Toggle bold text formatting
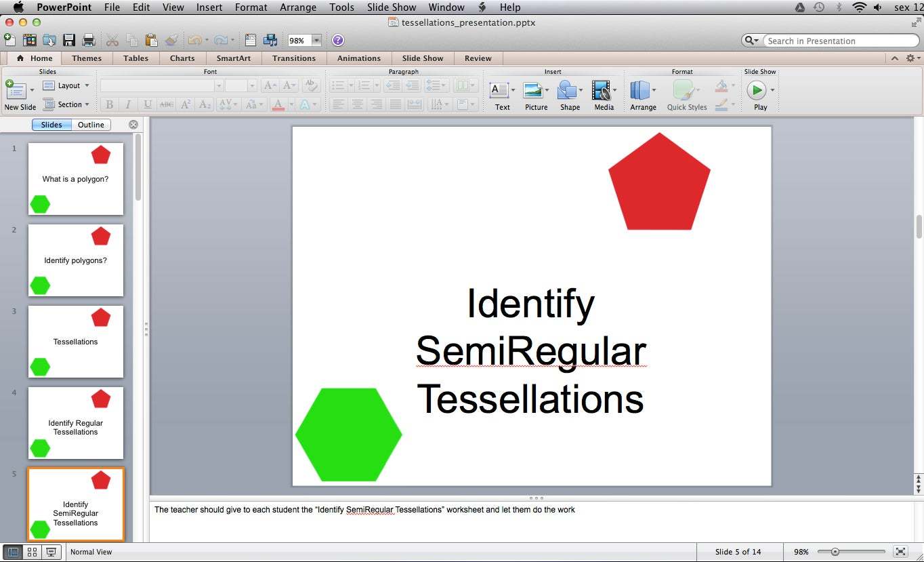Image resolution: width=924 pixels, height=562 pixels. tap(108, 104)
